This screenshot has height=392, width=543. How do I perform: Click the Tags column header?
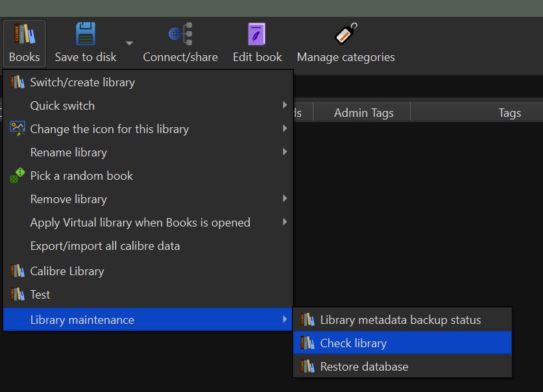tap(509, 113)
